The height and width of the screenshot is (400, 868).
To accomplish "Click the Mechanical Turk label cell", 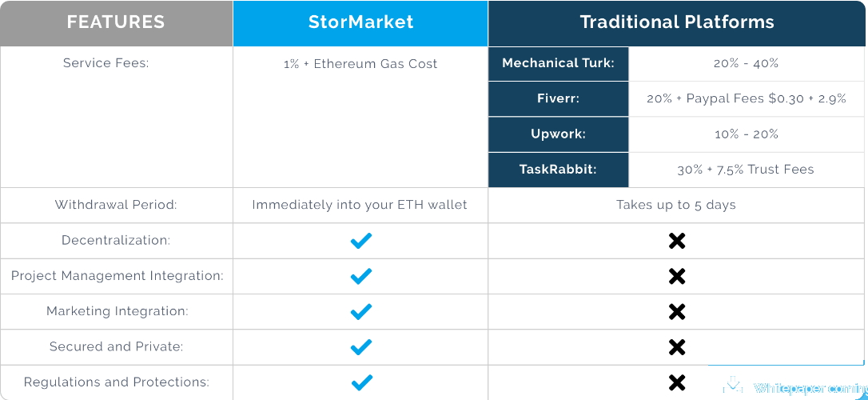I will point(559,64).
